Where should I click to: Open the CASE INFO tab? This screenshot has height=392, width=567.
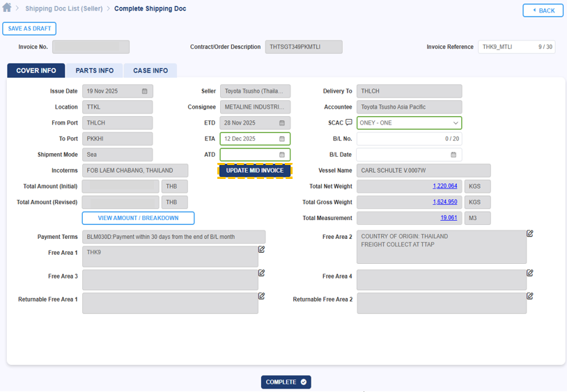coord(150,71)
